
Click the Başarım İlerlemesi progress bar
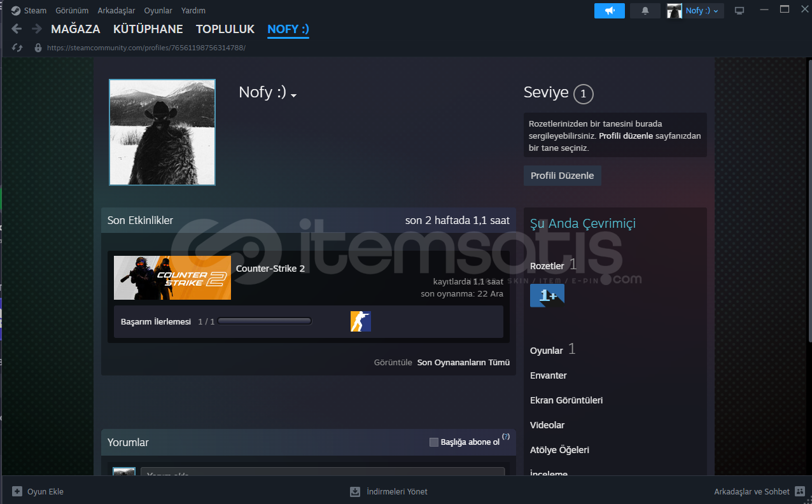coord(264,321)
